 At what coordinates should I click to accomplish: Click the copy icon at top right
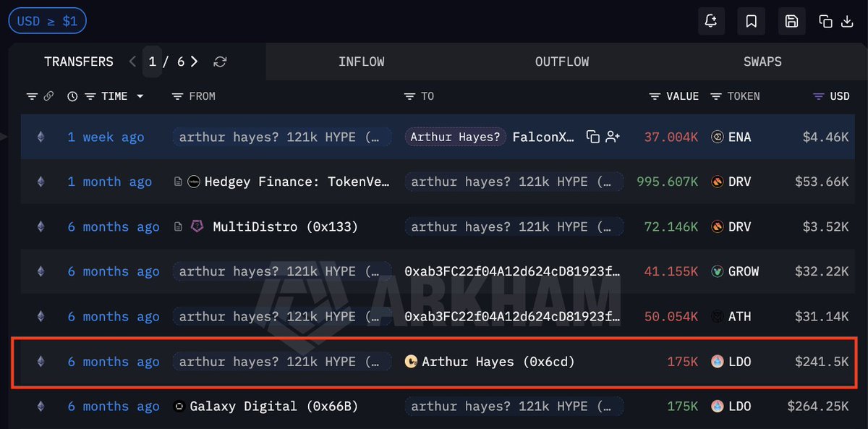[825, 21]
